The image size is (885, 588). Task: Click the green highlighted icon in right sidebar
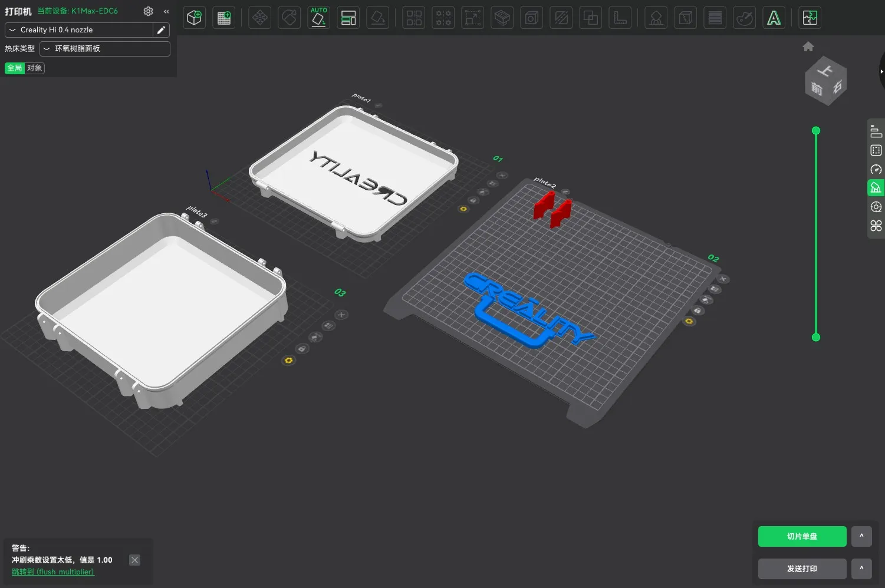coord(876,188)
